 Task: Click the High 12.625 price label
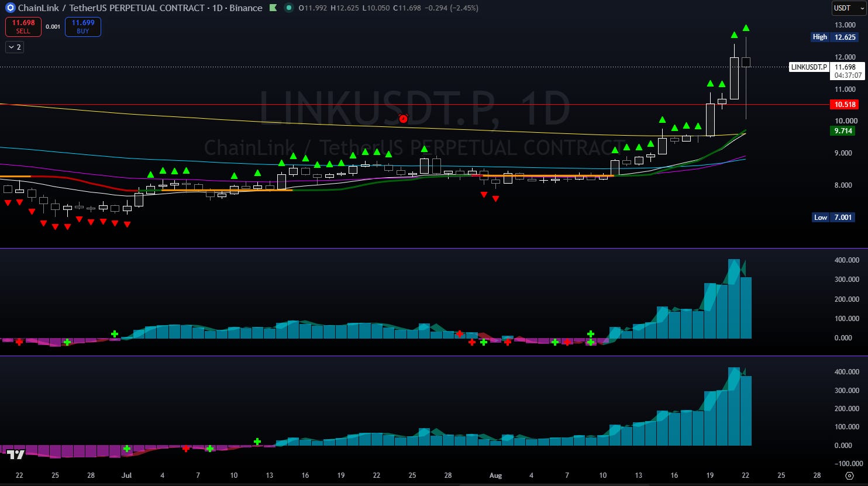[x=835, y=37]
